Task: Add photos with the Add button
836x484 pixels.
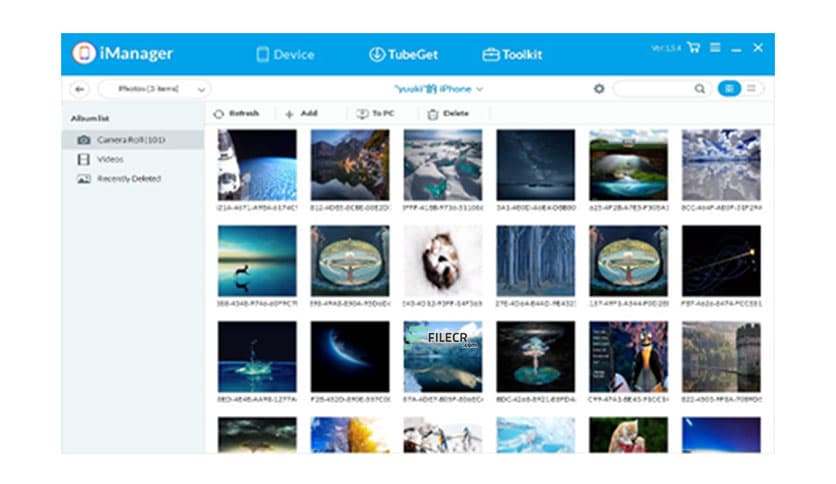Action: 301,114
